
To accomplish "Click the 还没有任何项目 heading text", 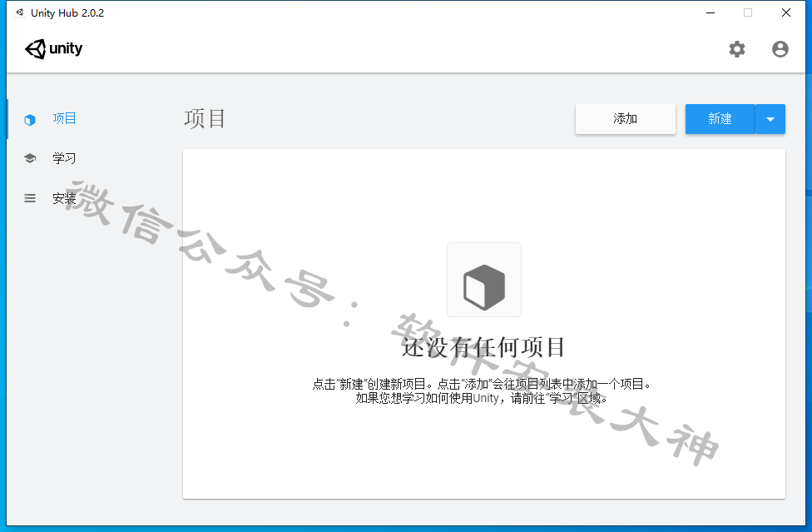I will 483,347.
